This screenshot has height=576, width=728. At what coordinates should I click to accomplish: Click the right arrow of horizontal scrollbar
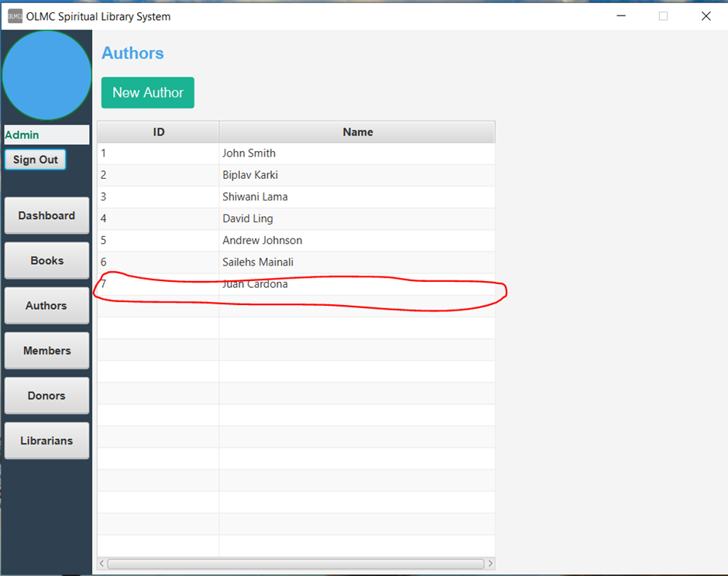(x=490, y=564)
